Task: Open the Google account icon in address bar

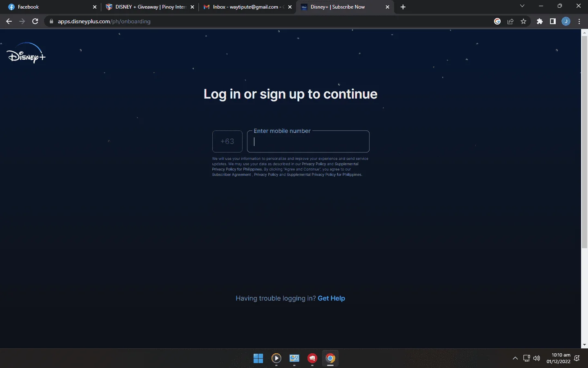Action: pos(497,21)
